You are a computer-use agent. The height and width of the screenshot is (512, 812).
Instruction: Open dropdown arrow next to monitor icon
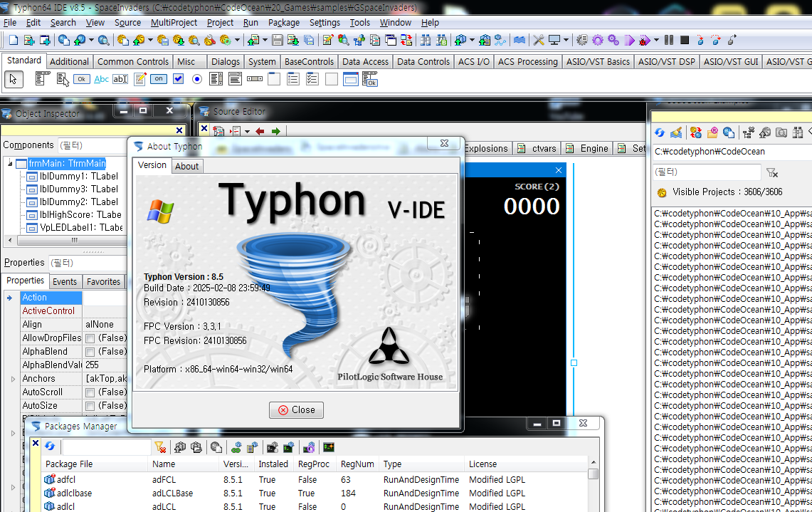pos(566,41)
